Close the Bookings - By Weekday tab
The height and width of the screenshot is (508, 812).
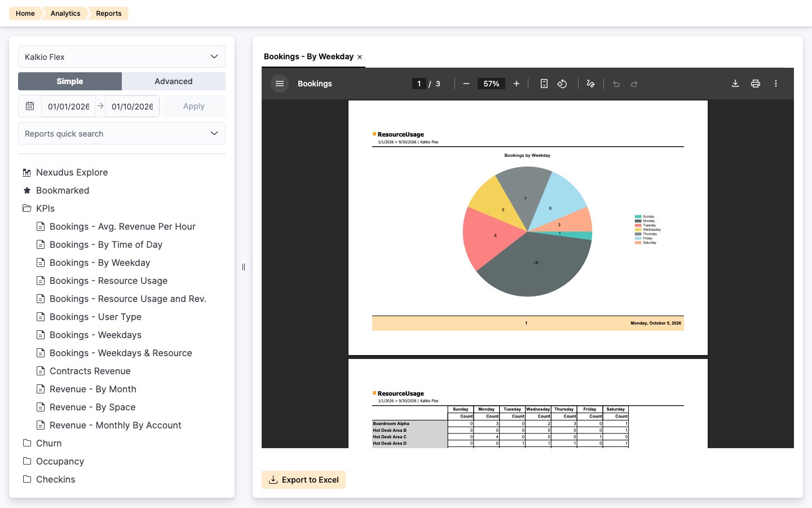click(360, 57)
